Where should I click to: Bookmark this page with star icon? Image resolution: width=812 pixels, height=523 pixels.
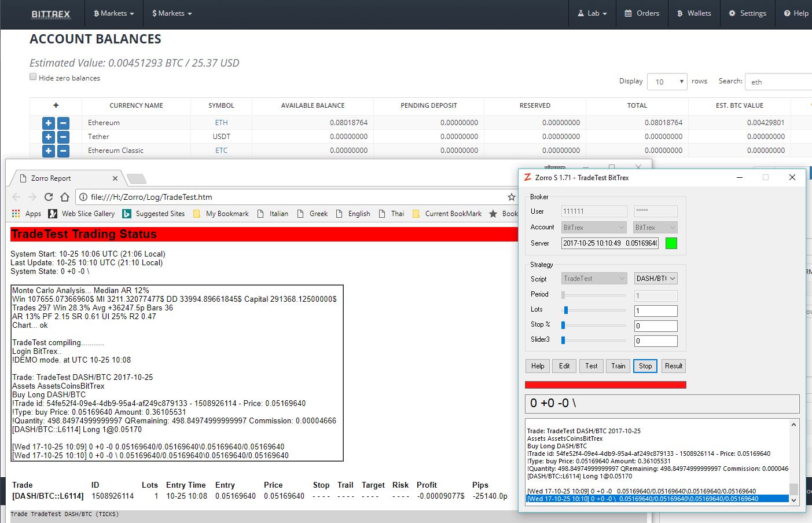(x=511, y=197)
